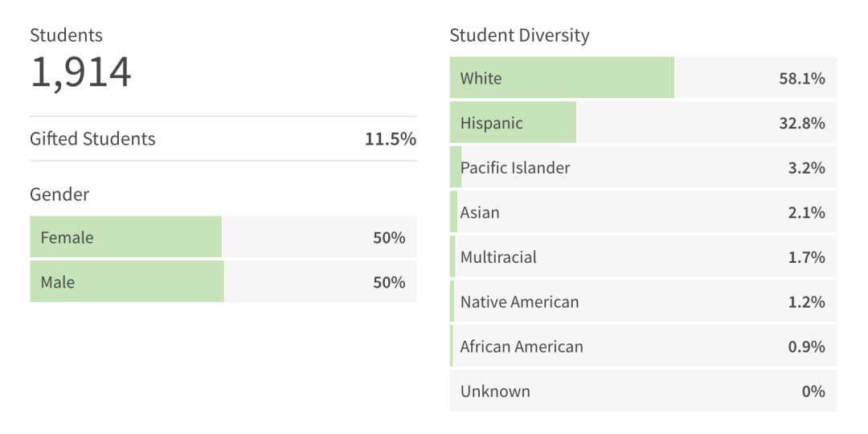The image size is (868, 434).
Task: Click the Student Diversity heading
Action: coord(519,35)
